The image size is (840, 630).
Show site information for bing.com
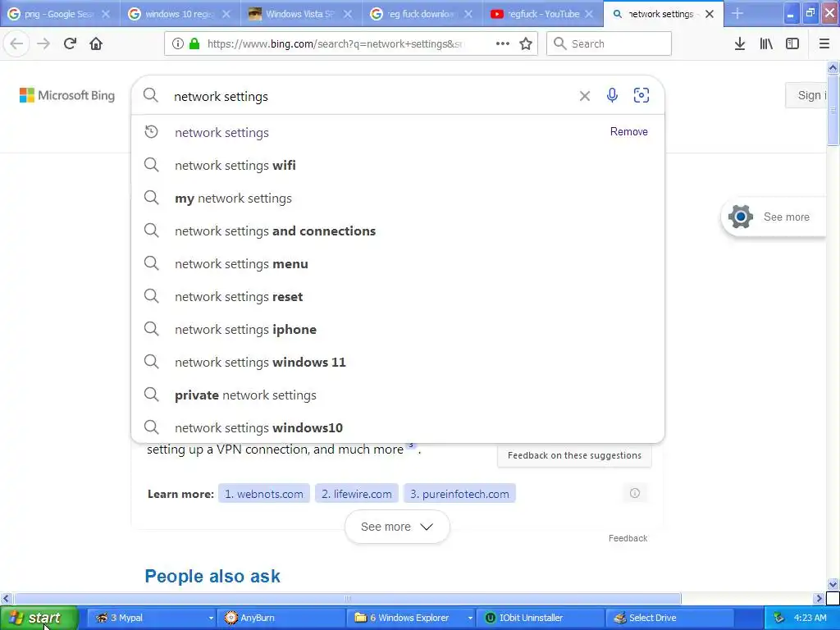pyautogui.click(x=178, y=44)
